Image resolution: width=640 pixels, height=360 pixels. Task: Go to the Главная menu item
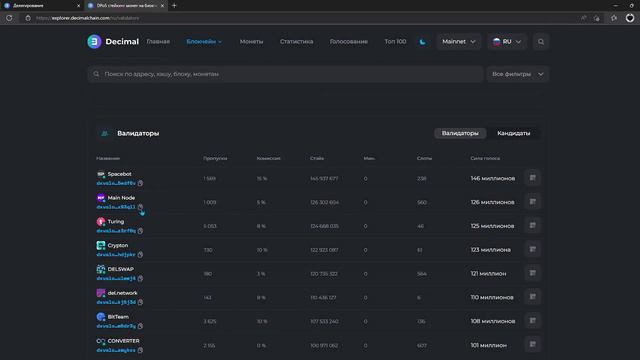click(x=158, y=42)
